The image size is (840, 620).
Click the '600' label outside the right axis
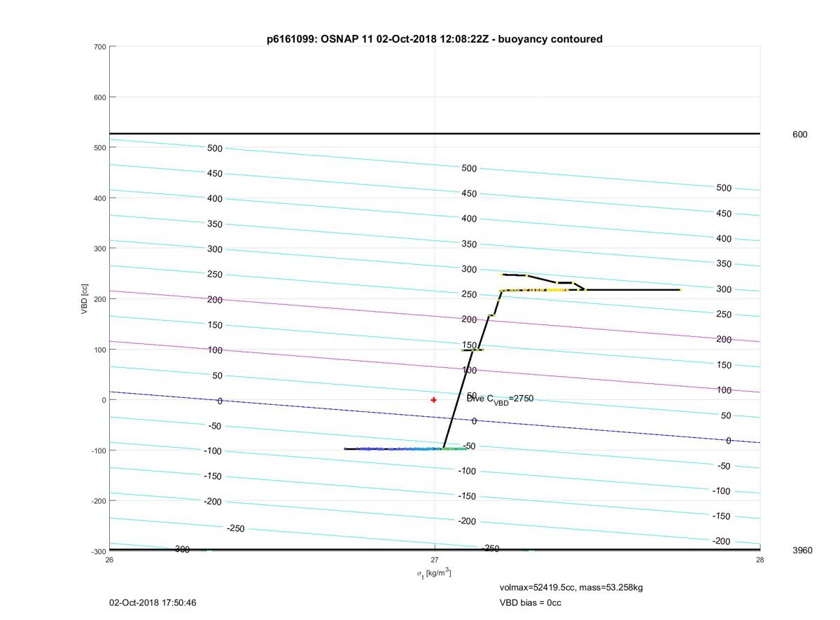point(799,135)
